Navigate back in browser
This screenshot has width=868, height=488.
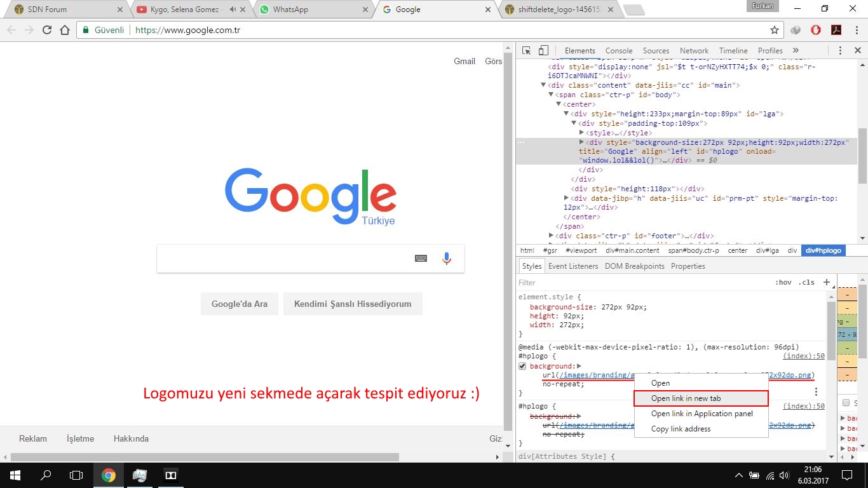point(11,30)
